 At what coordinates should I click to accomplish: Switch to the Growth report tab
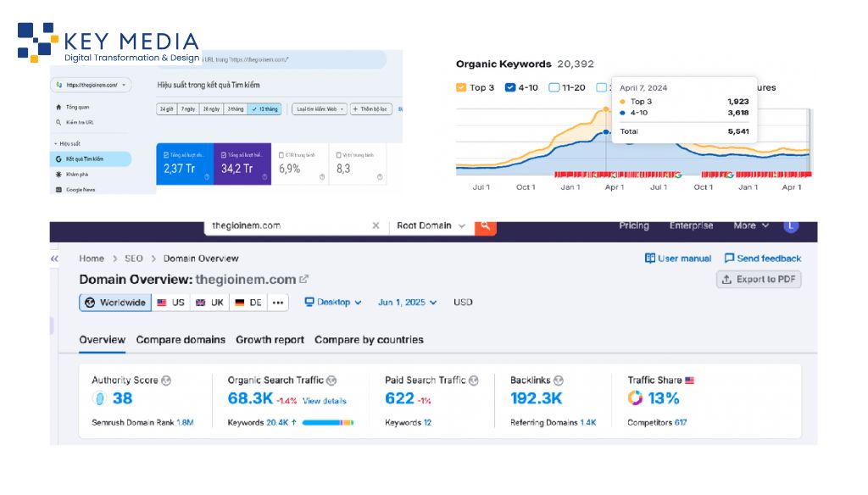coord(270,340)
